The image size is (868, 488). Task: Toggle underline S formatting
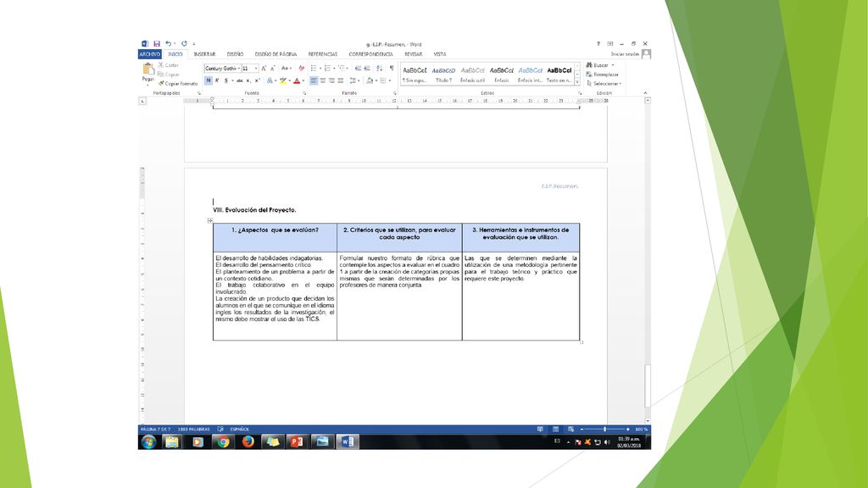pyautogui.click(x=225, y=80)
